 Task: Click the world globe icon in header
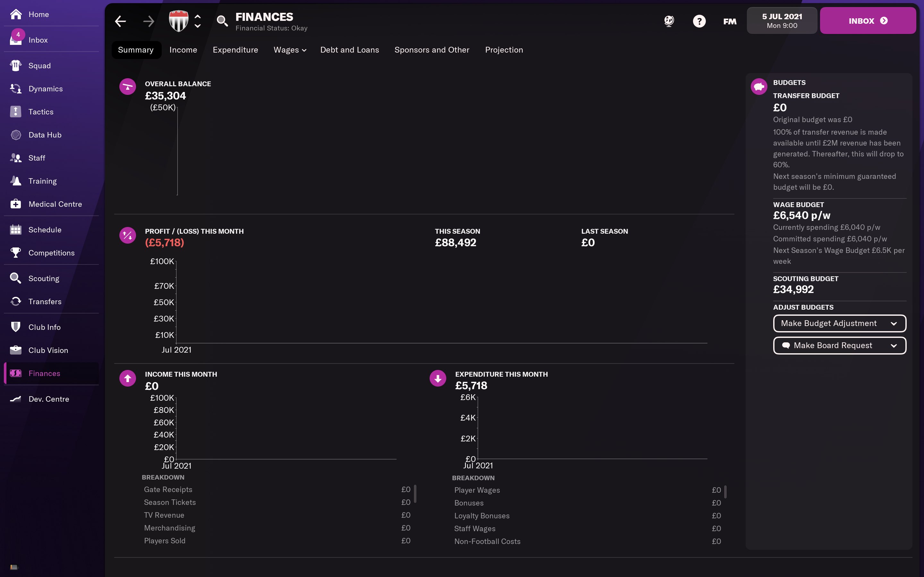coord(669,21)
